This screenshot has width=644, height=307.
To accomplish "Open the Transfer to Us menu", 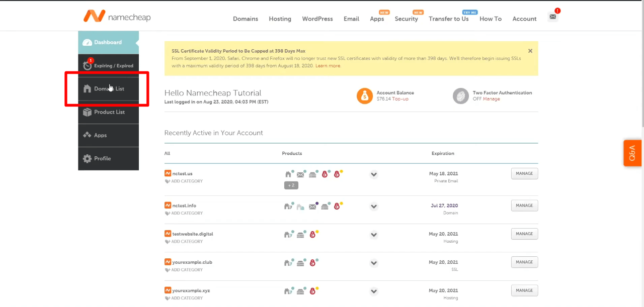I will (448, 19).
